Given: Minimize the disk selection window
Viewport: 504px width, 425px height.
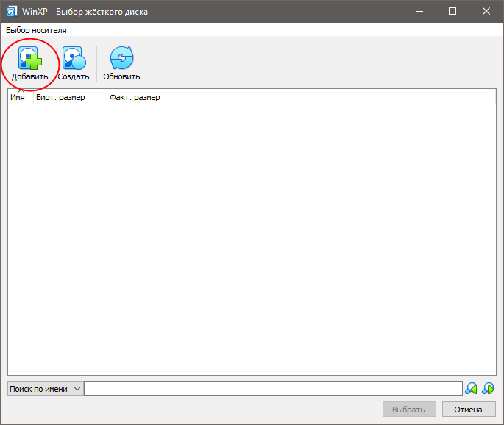Looking at the screenshot, I should 419,11.
